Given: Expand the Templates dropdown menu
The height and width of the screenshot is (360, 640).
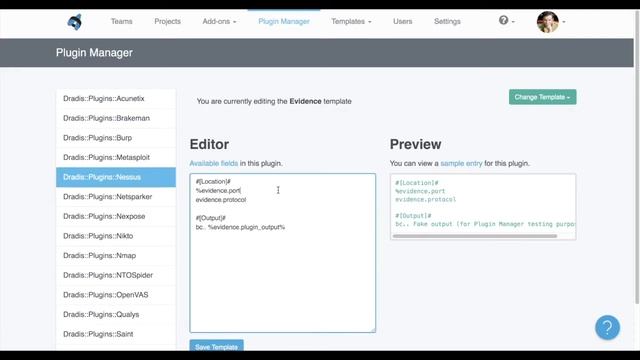Looking at the screenshot, I should point(351,21).
